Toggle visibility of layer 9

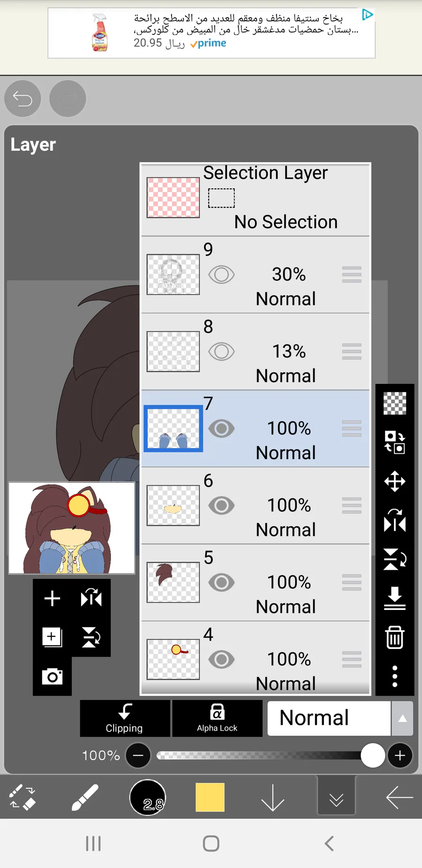coord(221,274)
